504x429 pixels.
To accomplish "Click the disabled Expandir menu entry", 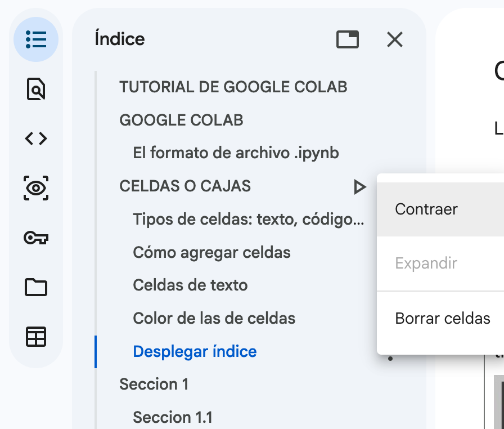I will tap(426, 263).
